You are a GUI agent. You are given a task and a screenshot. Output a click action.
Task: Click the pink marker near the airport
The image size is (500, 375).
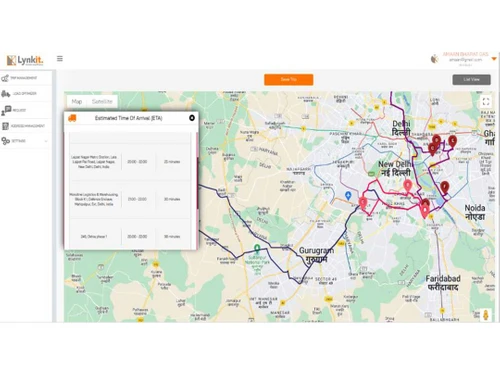point(363,203)
